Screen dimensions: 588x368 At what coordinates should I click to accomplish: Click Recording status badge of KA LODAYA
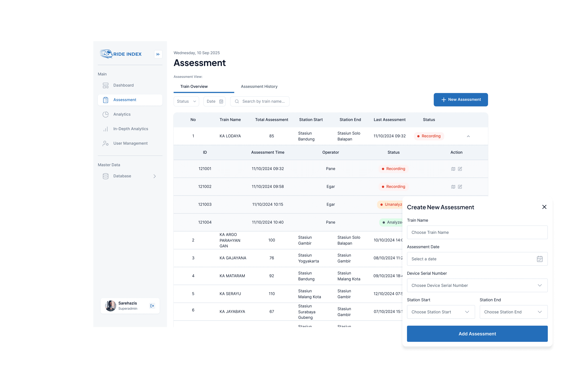pyautogui.click(x=429, y=136)
